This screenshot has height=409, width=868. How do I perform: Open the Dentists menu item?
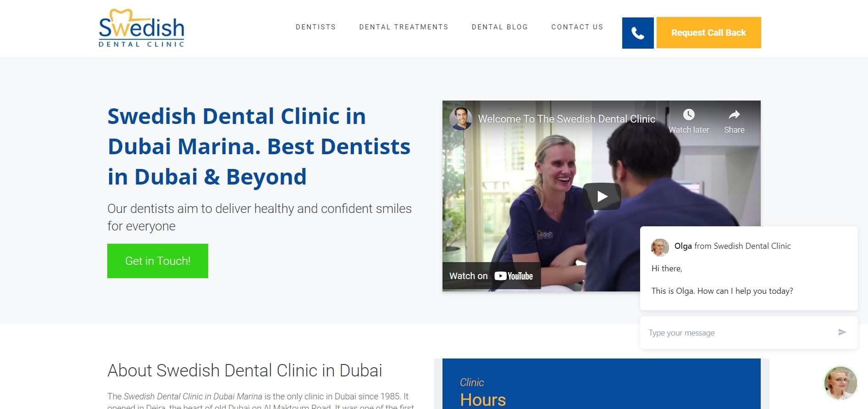(316, 27)
